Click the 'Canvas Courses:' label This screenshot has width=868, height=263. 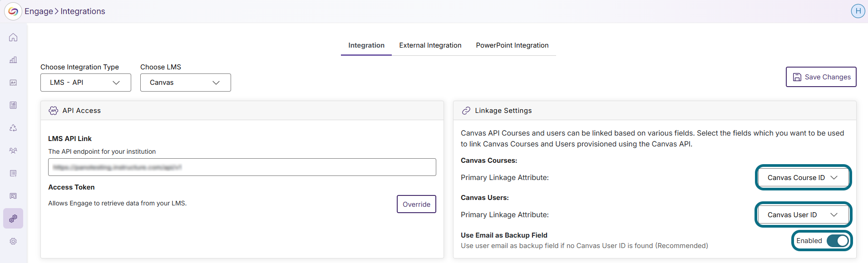[489, 161]
